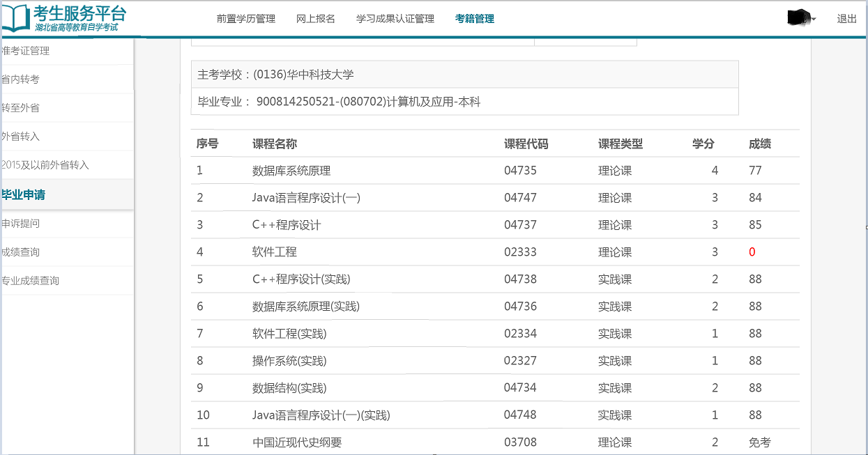Viewport: 868px width, 455px height.
Task: Select the 考籍管理 menu item
Action: (x=474, y=19)
